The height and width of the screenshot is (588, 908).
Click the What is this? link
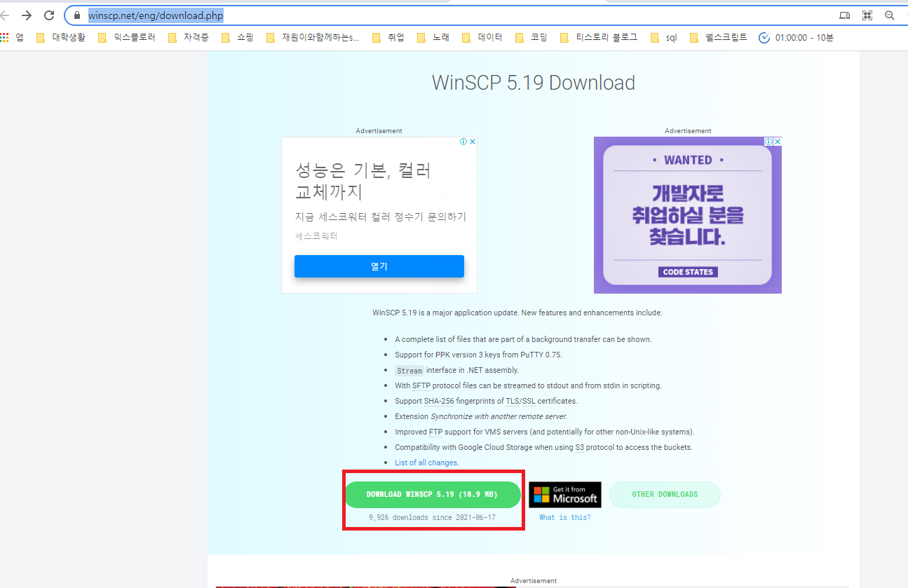pyautogui.click(x=565, y=517)
